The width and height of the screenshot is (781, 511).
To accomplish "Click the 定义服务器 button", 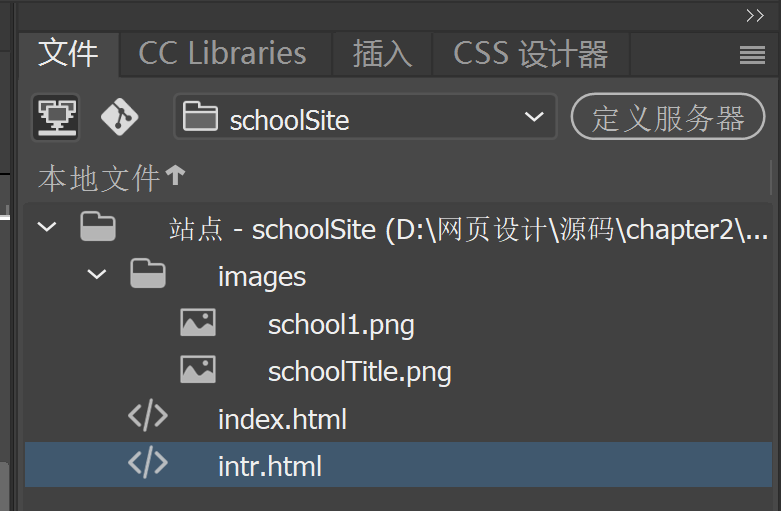I will click(668, 119).
